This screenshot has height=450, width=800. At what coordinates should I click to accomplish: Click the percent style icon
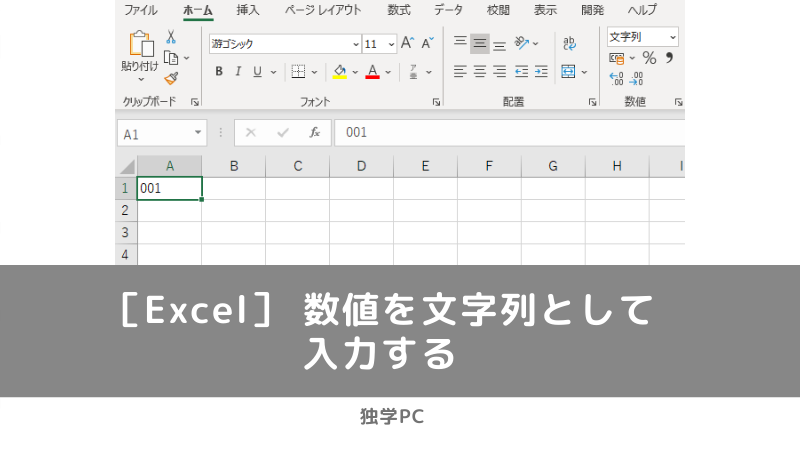point(649,58)
